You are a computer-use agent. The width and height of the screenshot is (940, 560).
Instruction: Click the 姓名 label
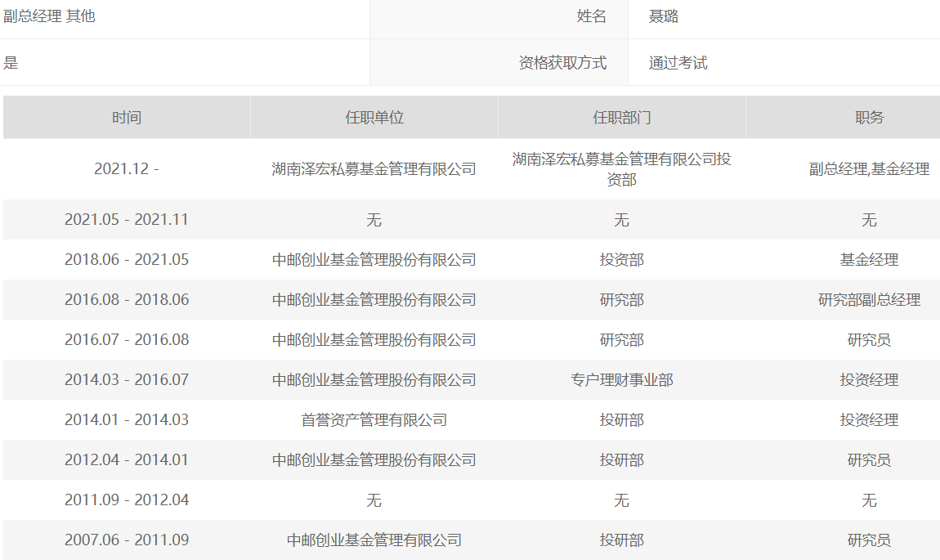pyautogui.click(x=592, y=16)
